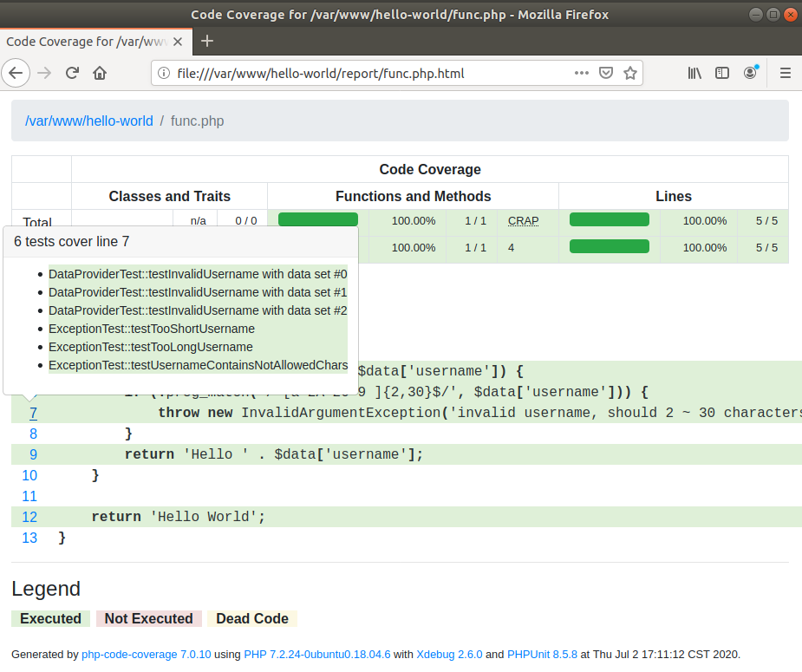Viewport: 802px width, 672px height.
Task: Jump to line 7 anchor link
Action: tap(33, 413)
